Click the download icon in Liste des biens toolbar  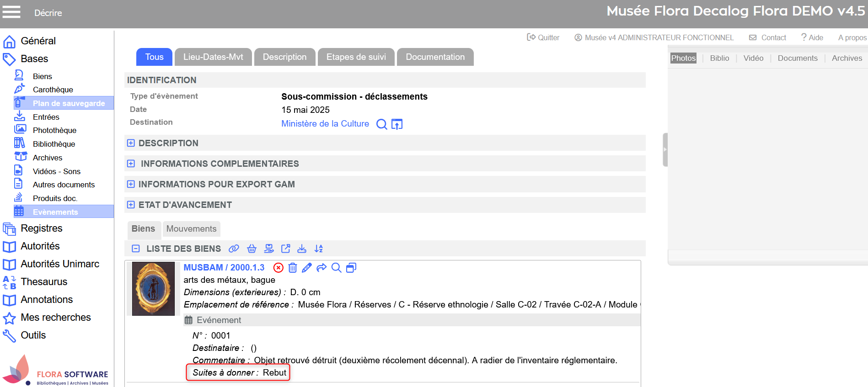(302, 249)
